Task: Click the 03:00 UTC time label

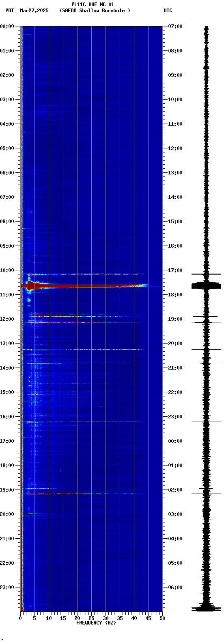Action: (175, 514)
